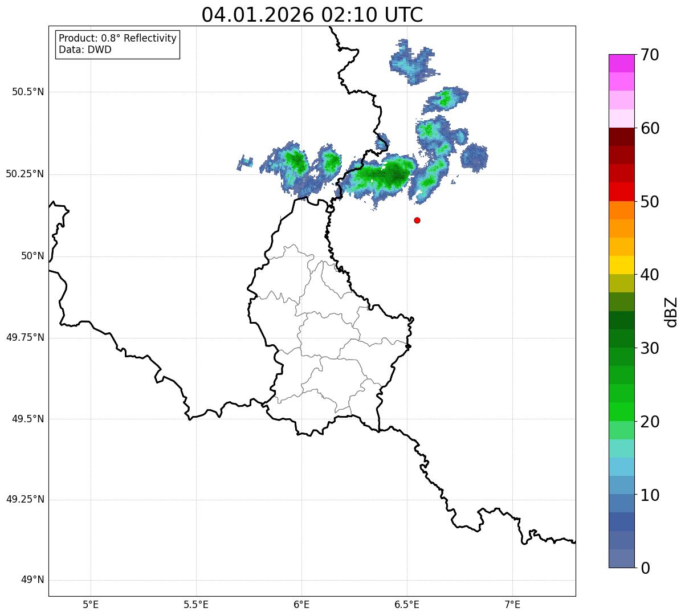Click the 50.25°N latitude label
Screen dimensions: 685x616
25,174
